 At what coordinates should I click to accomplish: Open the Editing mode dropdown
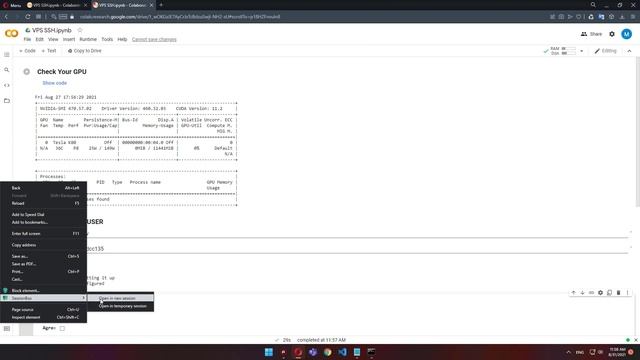[606, 51]
